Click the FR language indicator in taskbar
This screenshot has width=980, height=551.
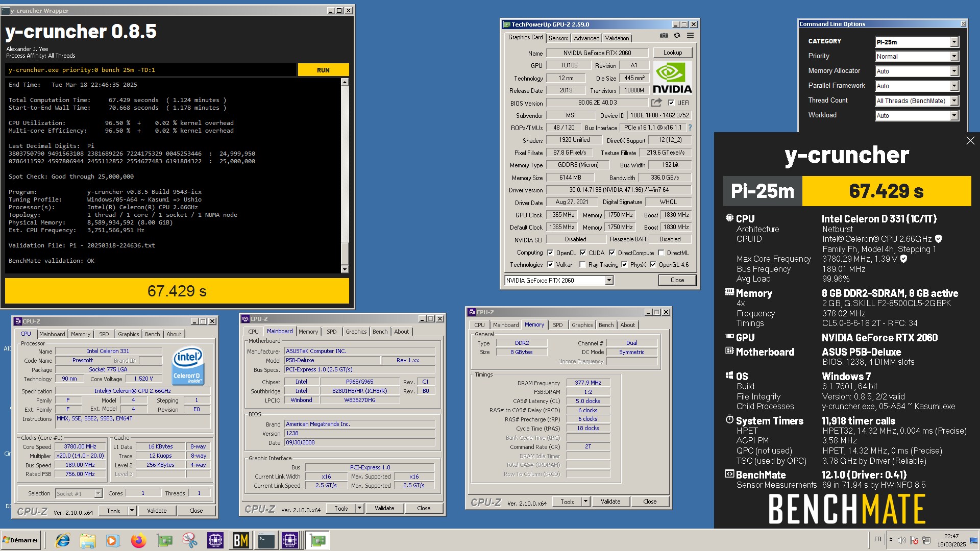[877, 539]
